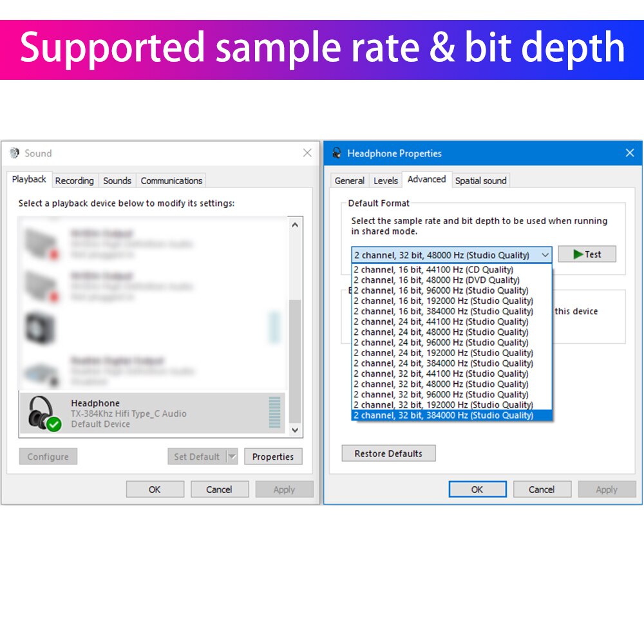The image size is (644, 644).
Task: Confirm Sound window with OK
Action: point(155,489)
